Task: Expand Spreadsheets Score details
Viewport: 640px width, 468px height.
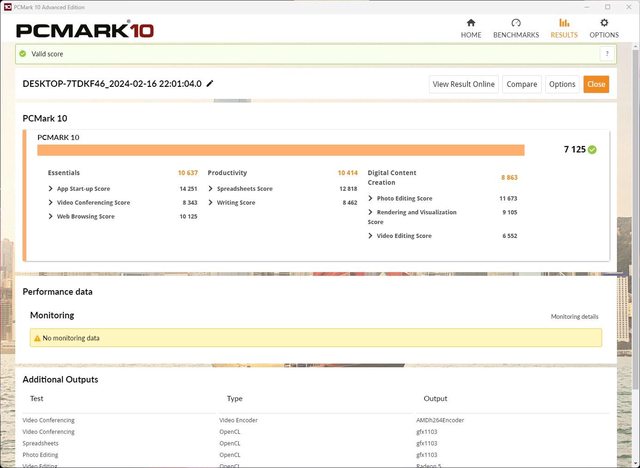Action: pos(211,188)
